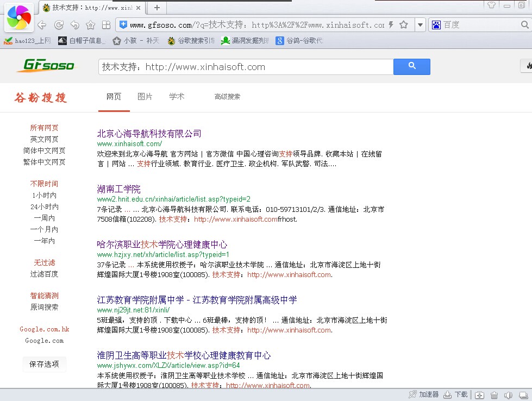Open 谷歌搜索引擎 bookmark
This screenshot has height=401, width=532.
[191, 41]
